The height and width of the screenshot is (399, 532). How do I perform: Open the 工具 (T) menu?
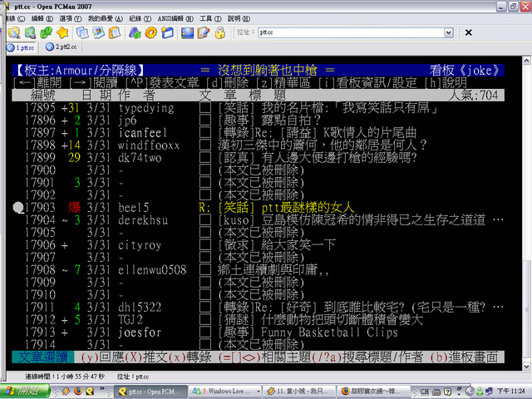(x=210, y=18)
